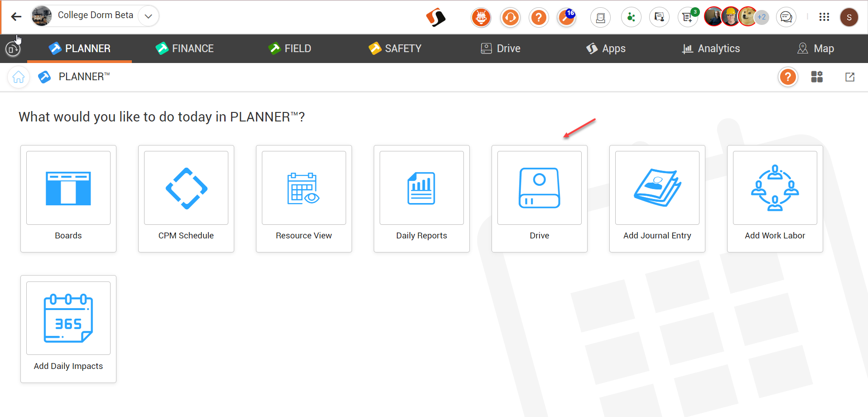Open the Add Daily Impacts tile
This screenshot has height=417, width=868.
pos(68,329)
